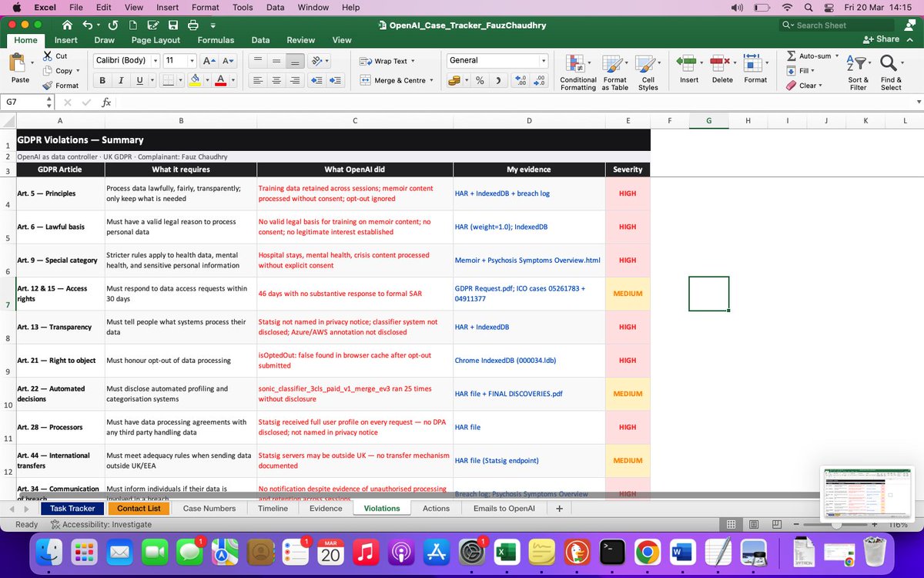
Task: Switch to the Insert ribbon tab
Action: (x=65, y=40)
